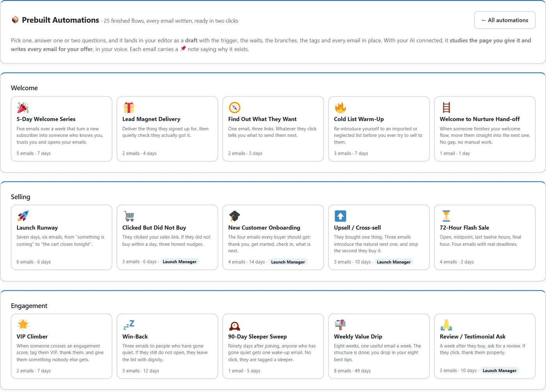The width and height of the screenshot is (546, 392).
Task: Open the 90-Day Sleeper Sweep title
Action: click(x=257, y=337)
